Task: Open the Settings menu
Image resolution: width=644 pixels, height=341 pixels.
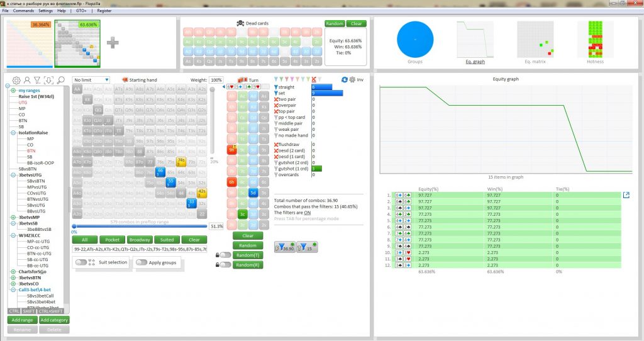Action: [x=46, y=11]
